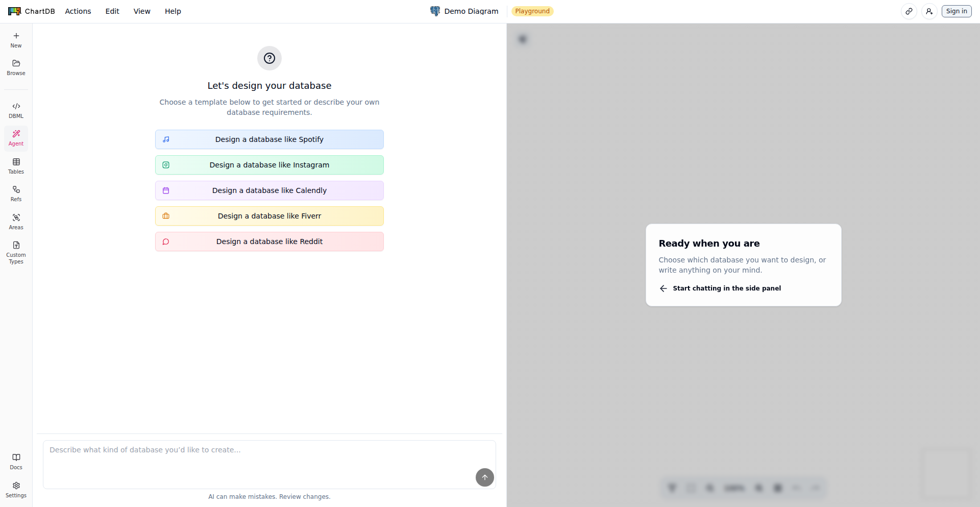Switch to the DBML editor panel
Image resolution: width=980 pixels, height=507 pixels.
pos(16,110)
